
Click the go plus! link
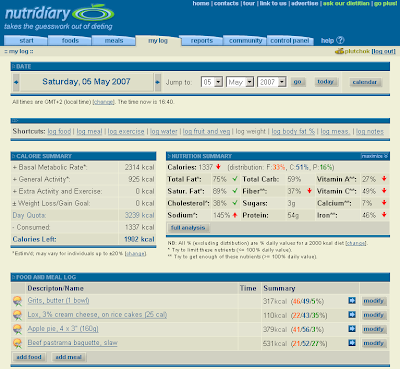pos(386,3)
